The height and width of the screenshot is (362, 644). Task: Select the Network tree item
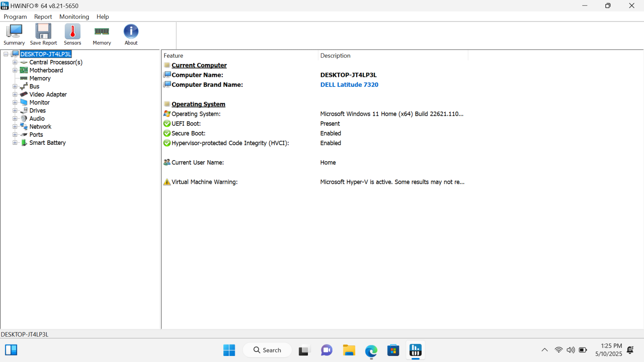click(40, 127)
